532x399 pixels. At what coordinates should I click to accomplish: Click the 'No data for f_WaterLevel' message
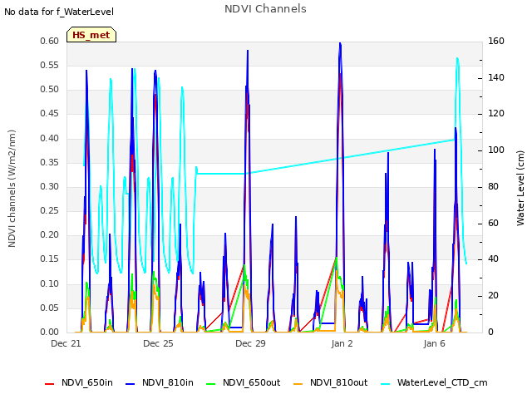pyautogui.click(x=59, y=12)
